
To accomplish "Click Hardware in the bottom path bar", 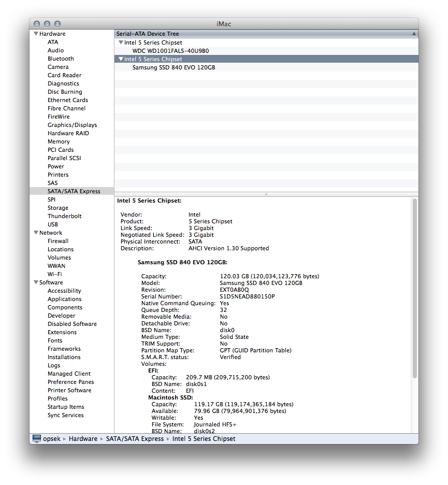I will (x=83, y=438).
